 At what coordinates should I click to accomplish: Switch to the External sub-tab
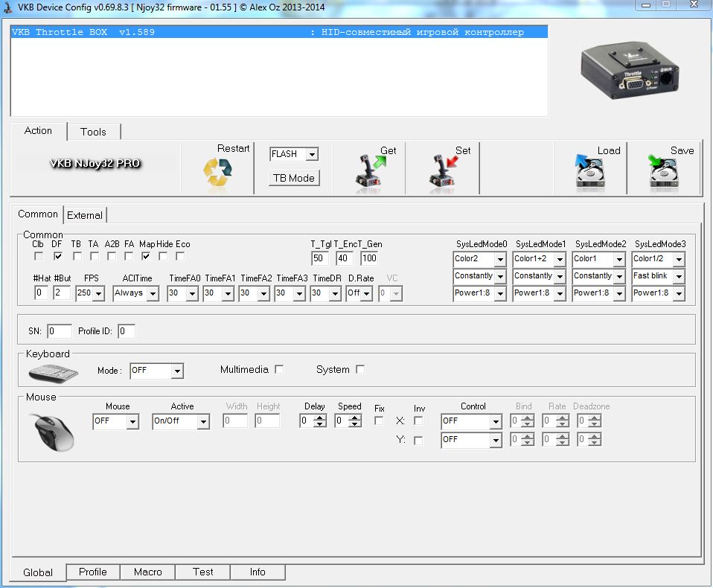click(x=85, y=215)
